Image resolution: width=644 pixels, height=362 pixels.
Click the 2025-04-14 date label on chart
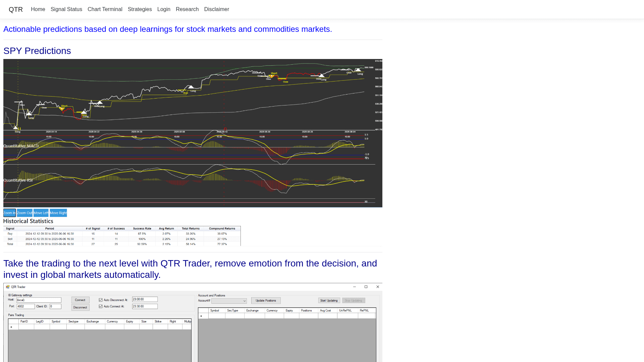point(51,132)
